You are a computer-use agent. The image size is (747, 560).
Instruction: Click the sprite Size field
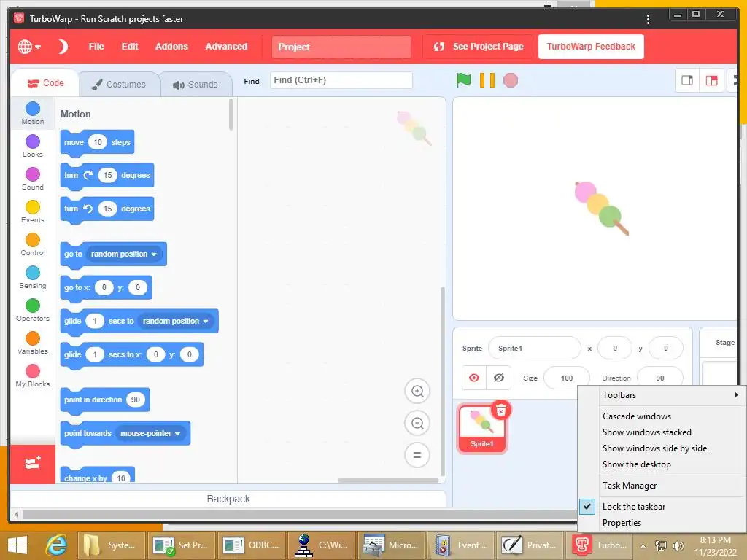566,378
